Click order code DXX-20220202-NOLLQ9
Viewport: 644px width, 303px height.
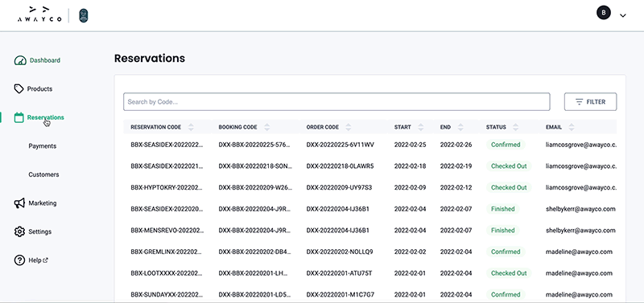tap(340, 252)
